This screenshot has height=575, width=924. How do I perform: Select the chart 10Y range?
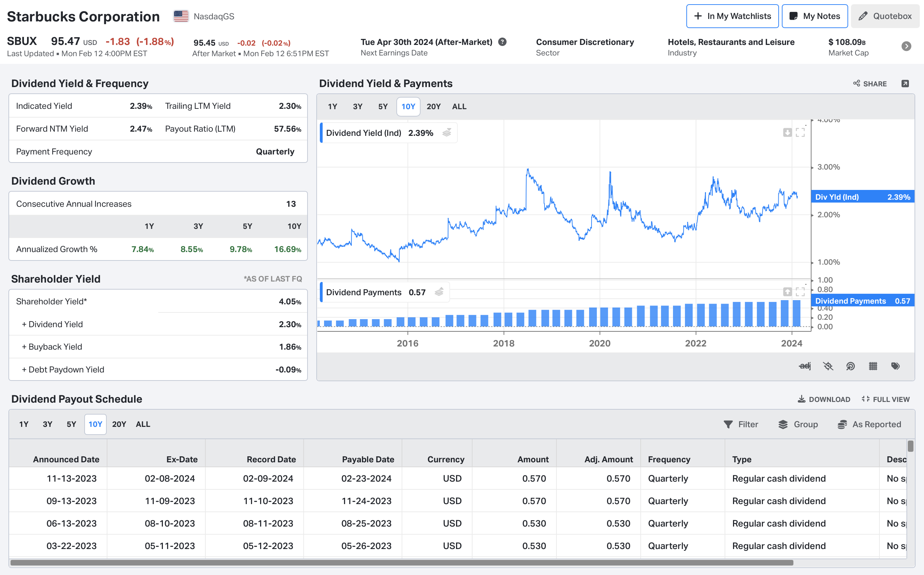coord(408,106)
